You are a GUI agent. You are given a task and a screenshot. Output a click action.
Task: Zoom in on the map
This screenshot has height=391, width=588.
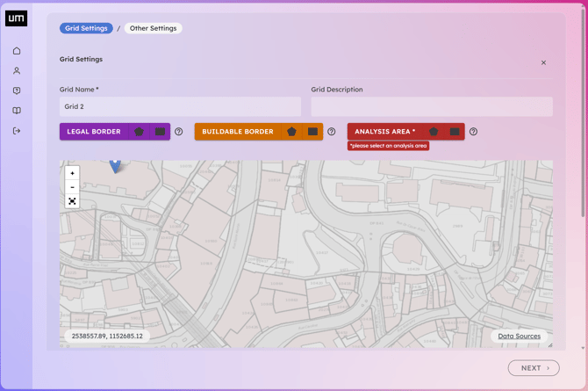coord(72,173)
